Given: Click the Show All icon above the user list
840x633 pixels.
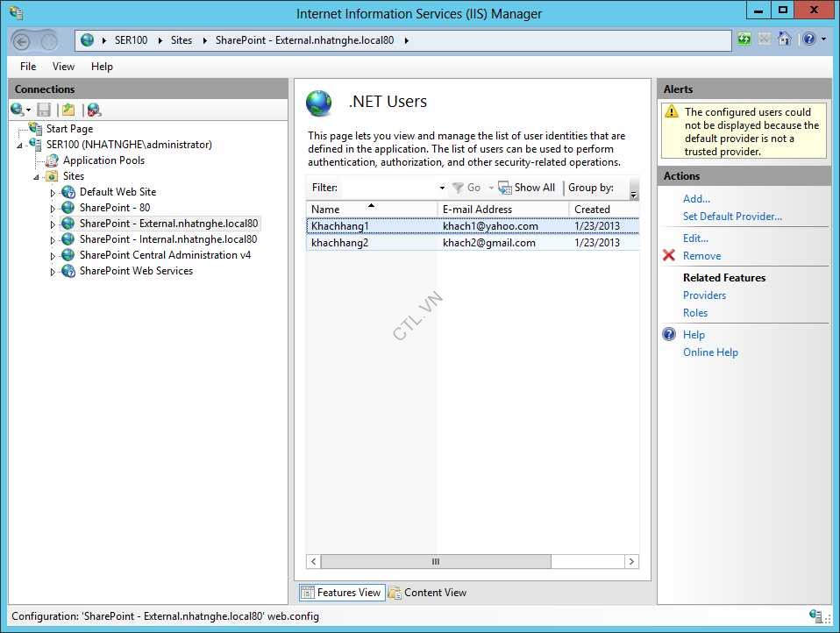Looking at the screenshot, I should 505,187.
